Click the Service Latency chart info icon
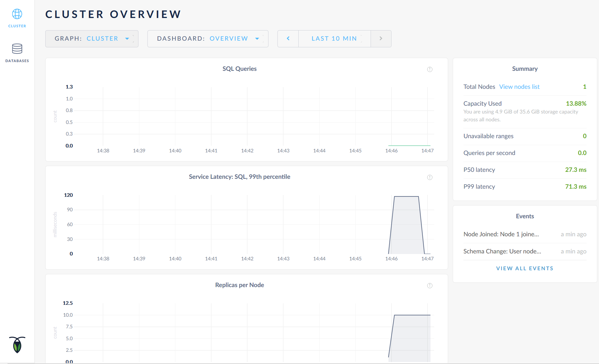599x364 pixels. pos(430,177)
